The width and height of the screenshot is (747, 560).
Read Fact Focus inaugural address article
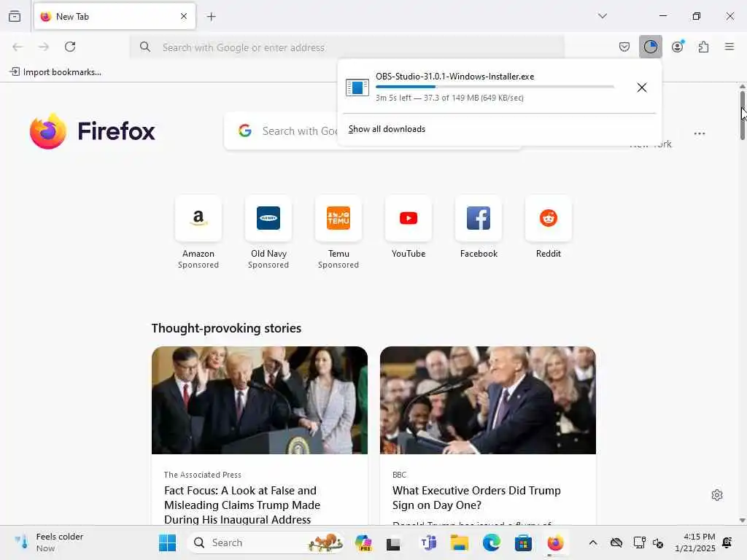(242, 505)
